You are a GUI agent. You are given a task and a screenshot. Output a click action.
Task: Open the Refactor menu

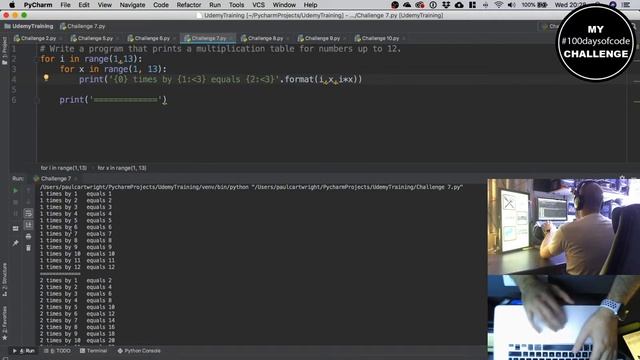pos(189,5)
